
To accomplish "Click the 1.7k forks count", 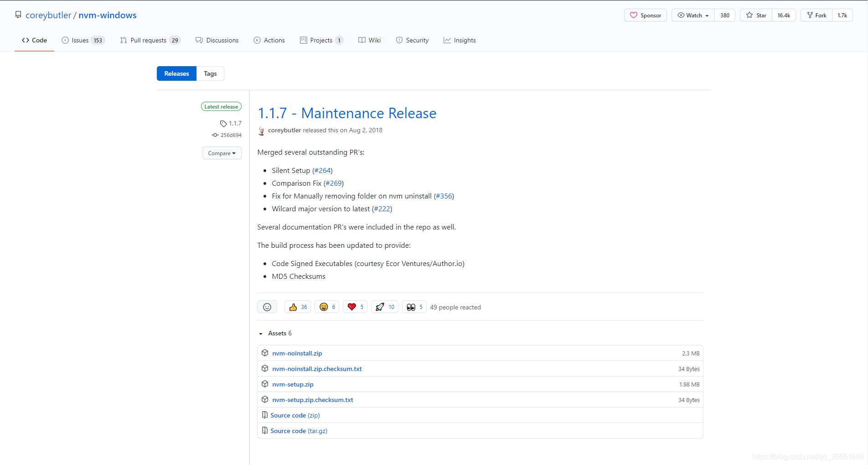I will coord(842,15).
